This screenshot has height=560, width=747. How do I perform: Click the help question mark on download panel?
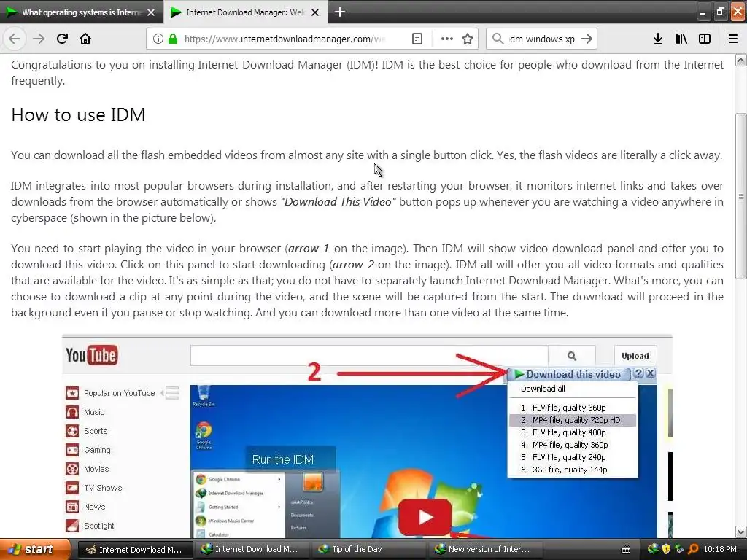coord(639,373)
